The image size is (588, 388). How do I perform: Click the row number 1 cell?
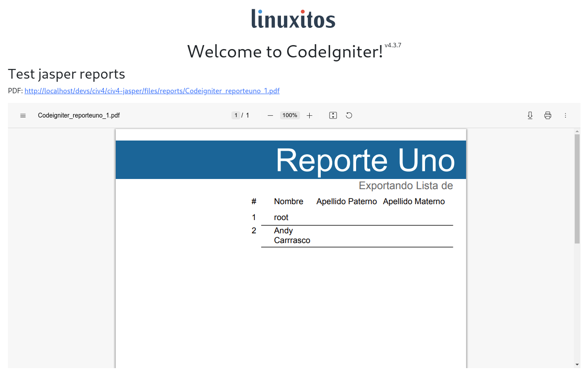pyautogui.click(x=254, y=217)
